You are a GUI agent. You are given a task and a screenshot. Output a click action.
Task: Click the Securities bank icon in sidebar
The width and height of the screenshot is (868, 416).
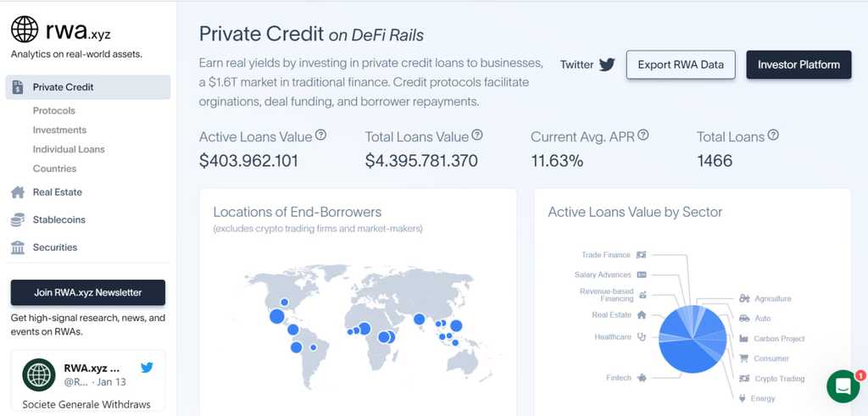(18, 247)
